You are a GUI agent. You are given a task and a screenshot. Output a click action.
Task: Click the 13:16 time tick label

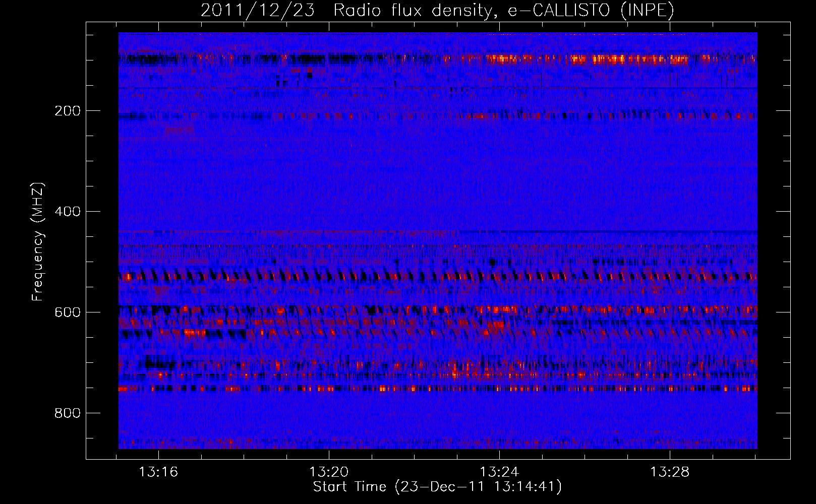tap(159, 472)
